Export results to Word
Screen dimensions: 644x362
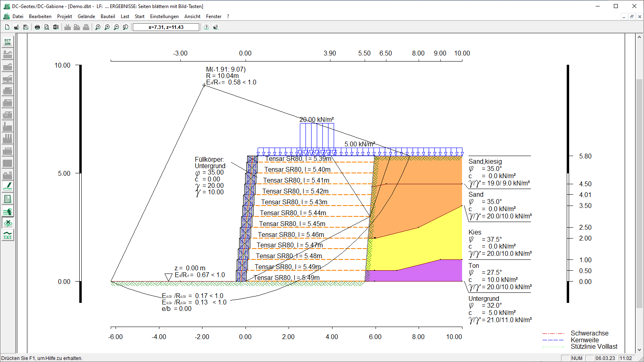click(x=56, y=27)
